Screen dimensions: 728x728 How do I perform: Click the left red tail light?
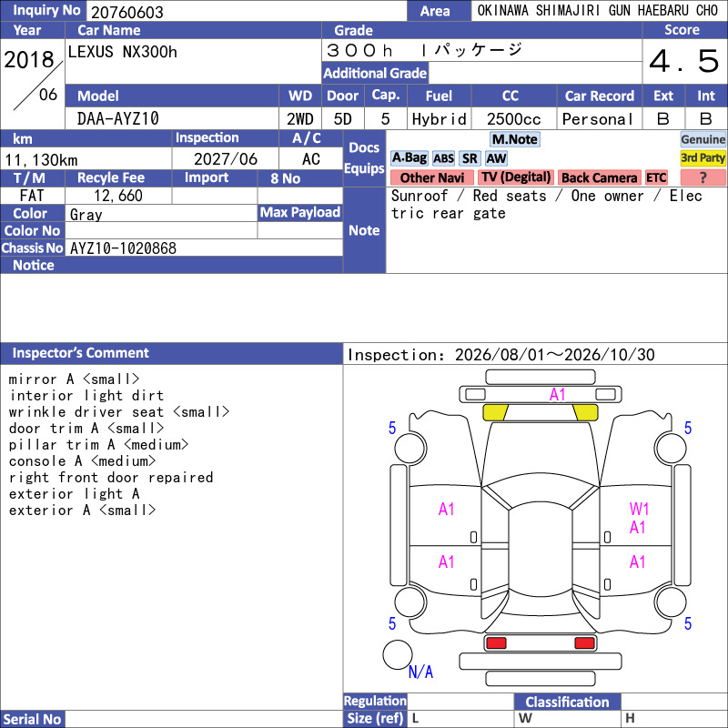point(495,643)
